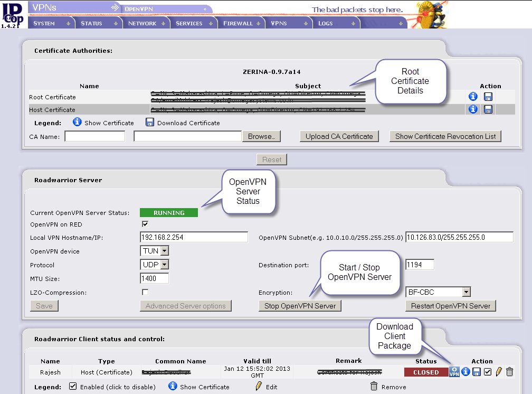Toggle OpenVPN on RED checkbox
This screenshot has width=532, height=394.
pyautogui.click(x=145, y=224)
